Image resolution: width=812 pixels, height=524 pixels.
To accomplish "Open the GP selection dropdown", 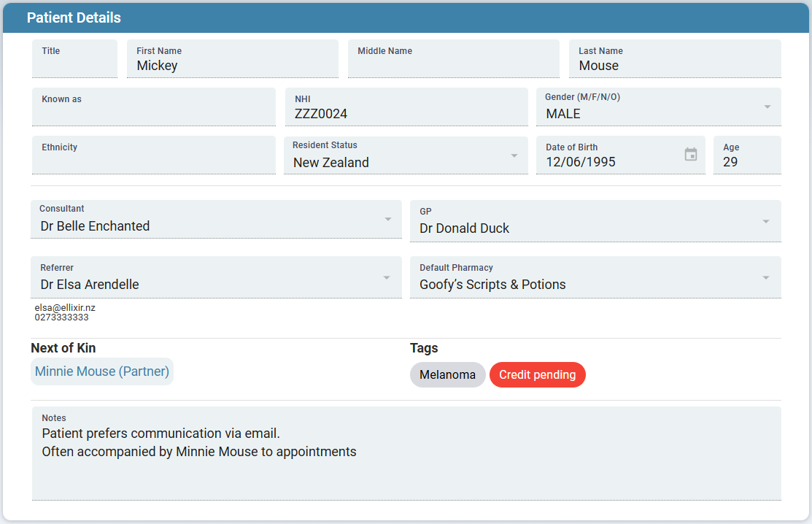I will pyautogui.click(x=766, y=222).
